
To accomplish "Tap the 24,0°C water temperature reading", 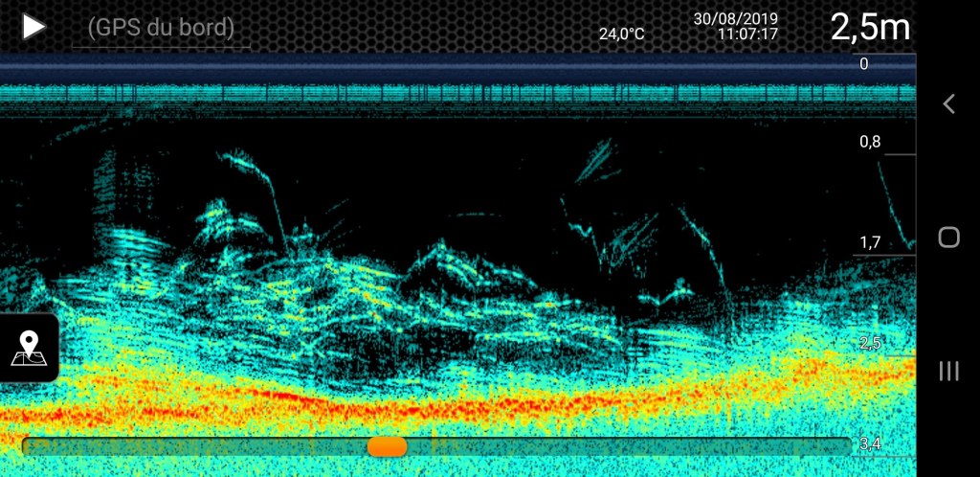I will point(622,34).
